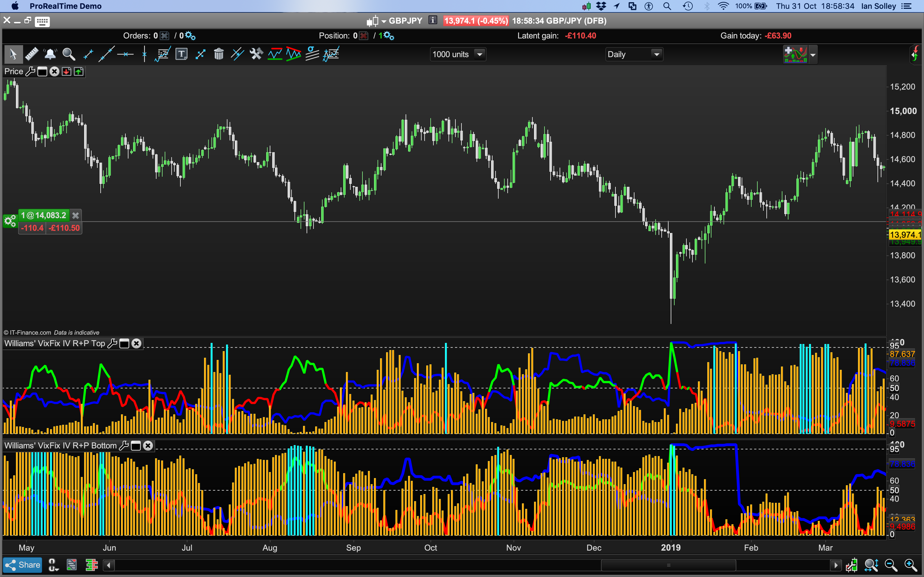Image resolution: width=924 pixels, height=577 pixels.
Task: Open the Apple menu
Action: pos(15,6)
